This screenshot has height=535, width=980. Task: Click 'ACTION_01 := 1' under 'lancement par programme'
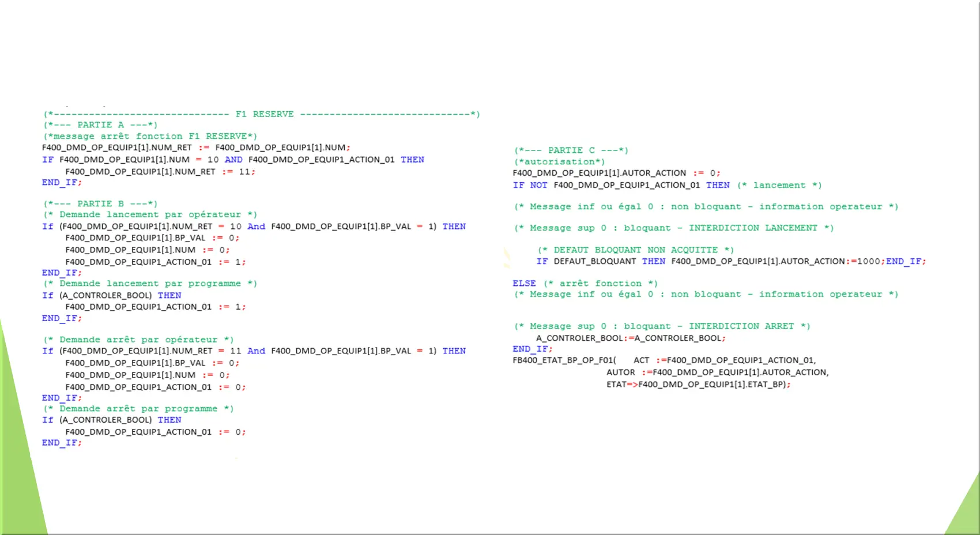156,307
